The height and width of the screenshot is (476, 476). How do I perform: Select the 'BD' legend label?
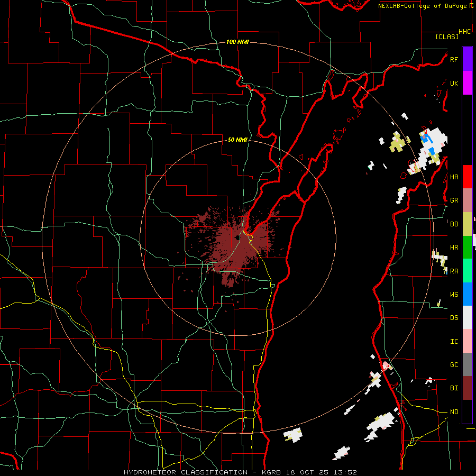coord(454,224)
